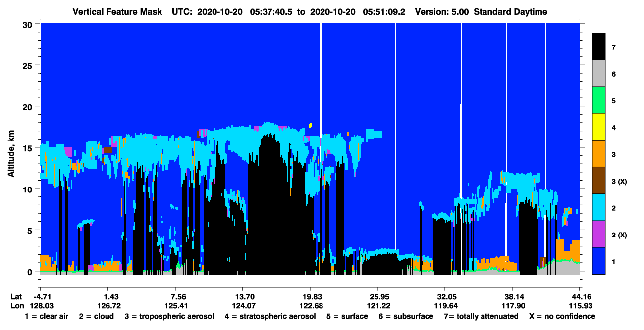The height and width of the screenshot is (330, 644).
Task: Click latitude value 1.43
Action: tap(108, 297)
